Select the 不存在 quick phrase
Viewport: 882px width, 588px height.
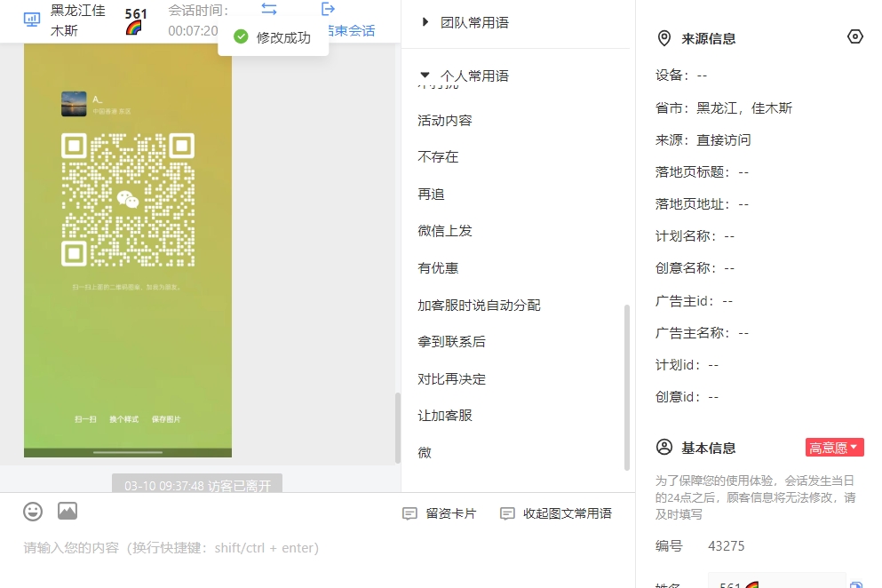click(x=438, y=157)
